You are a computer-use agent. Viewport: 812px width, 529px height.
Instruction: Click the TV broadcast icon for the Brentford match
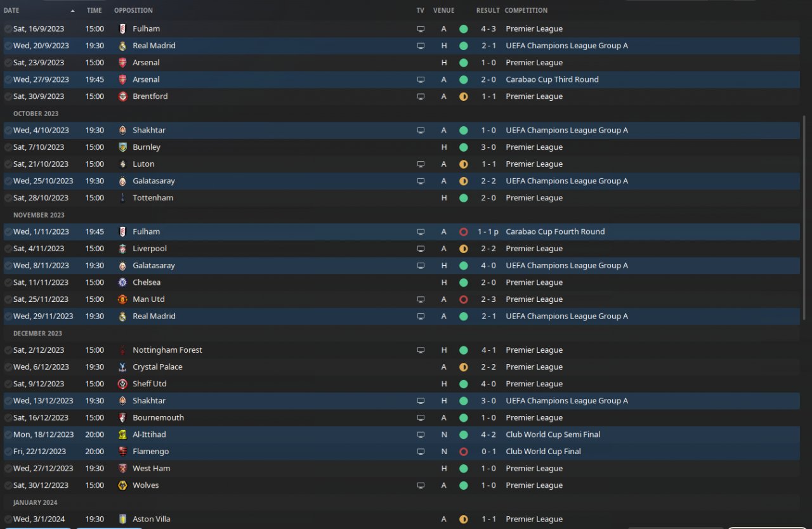[421, 96]
